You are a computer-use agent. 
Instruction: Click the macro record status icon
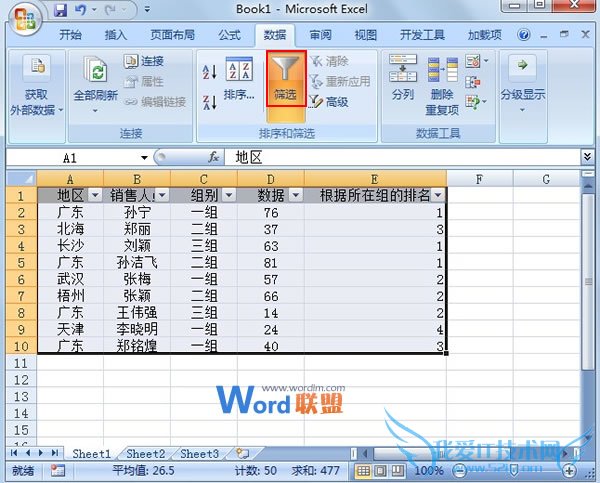click(x=58, y=470)
